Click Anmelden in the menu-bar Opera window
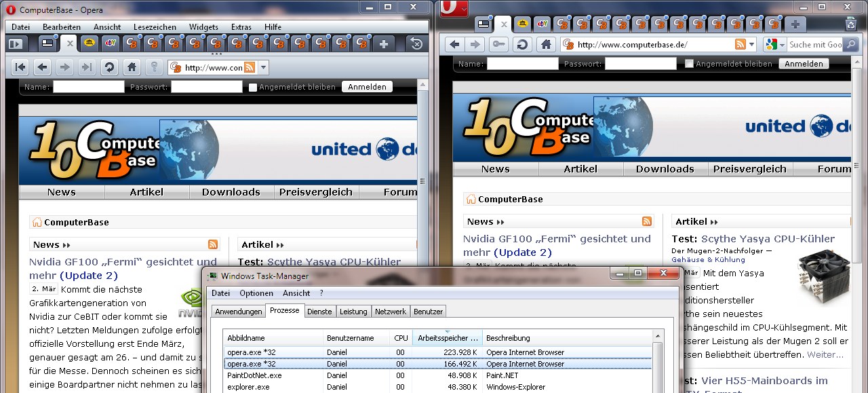The width and height of the screenshot is (868, 393). point(367,87)
